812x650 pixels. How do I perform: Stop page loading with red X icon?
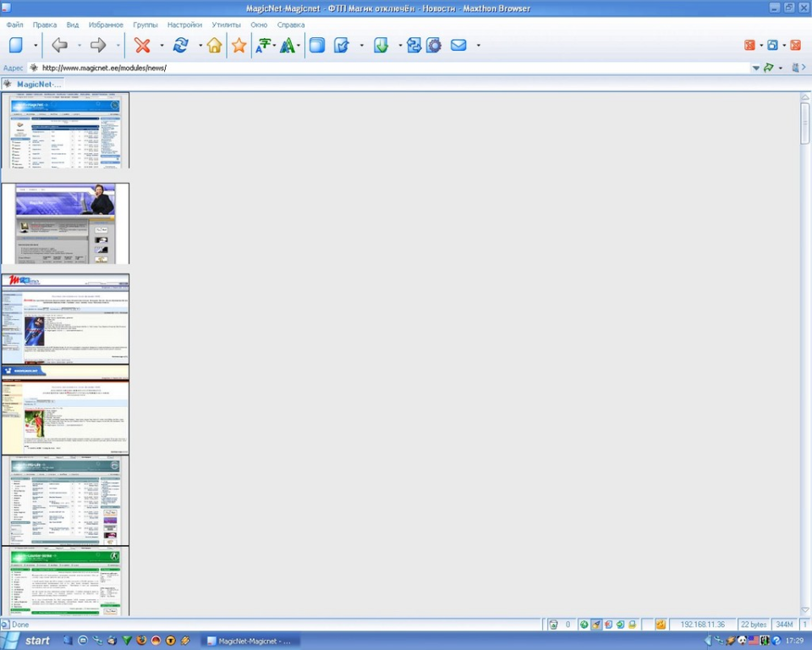(x=143, y=46)
